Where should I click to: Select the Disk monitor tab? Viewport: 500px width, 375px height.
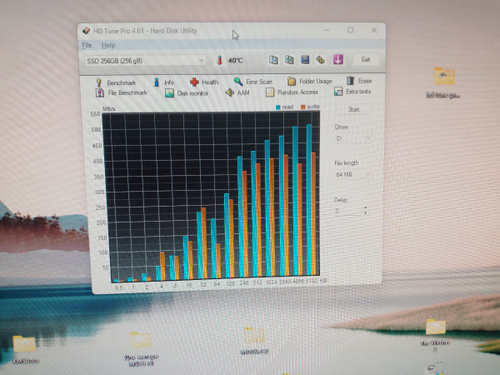[187, 93]
